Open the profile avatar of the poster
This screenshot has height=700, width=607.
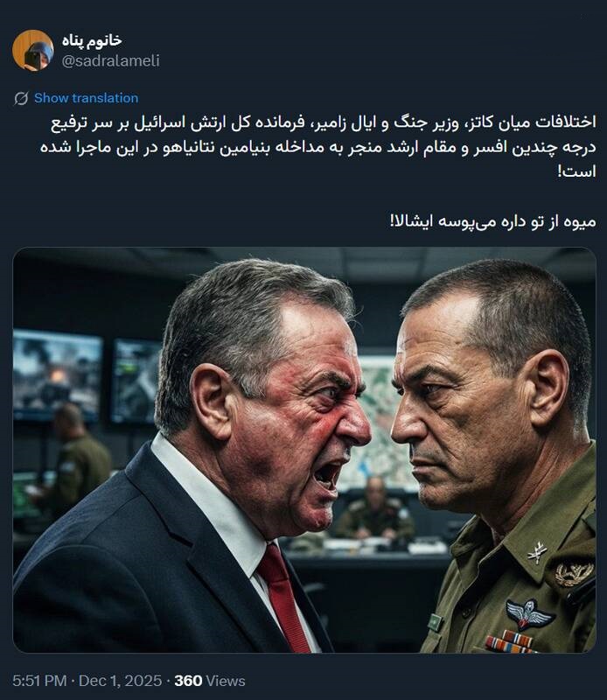pos(33,51)
